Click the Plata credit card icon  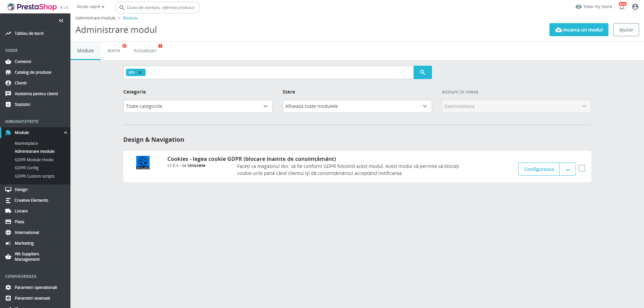point(8,222)
